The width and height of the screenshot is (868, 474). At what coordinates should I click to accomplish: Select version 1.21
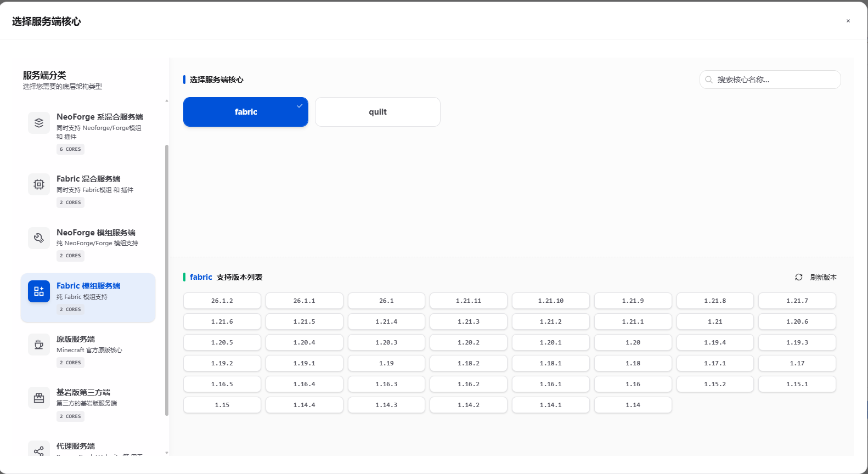click(x=715, y=321)
